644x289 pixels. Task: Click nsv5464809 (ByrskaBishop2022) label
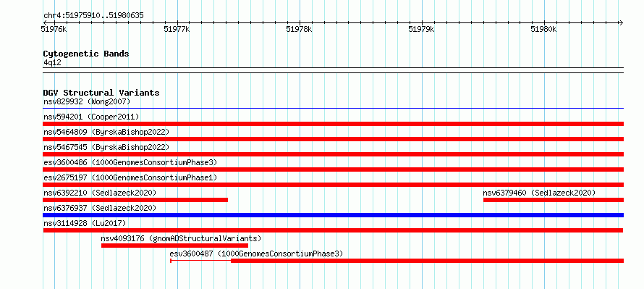click(106, 132)
